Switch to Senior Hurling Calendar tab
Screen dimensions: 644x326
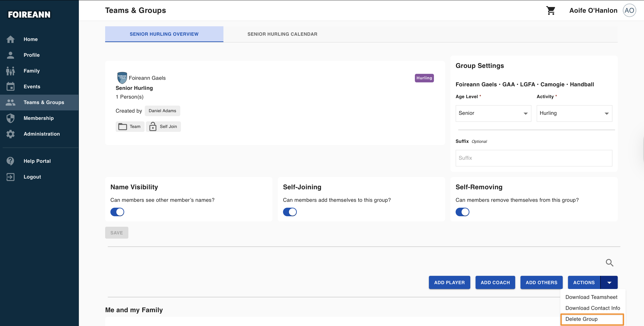pos(282,34)
